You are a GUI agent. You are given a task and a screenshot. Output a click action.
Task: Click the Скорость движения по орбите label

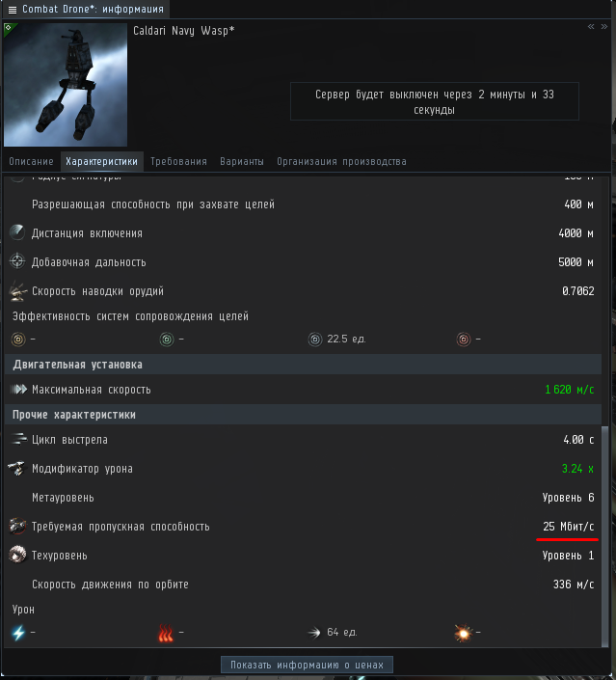click(x=110, y=585)
